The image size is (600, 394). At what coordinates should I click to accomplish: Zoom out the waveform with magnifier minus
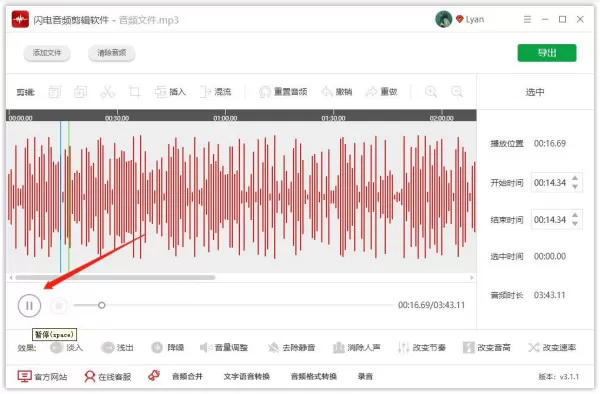[x=457, y=92]
